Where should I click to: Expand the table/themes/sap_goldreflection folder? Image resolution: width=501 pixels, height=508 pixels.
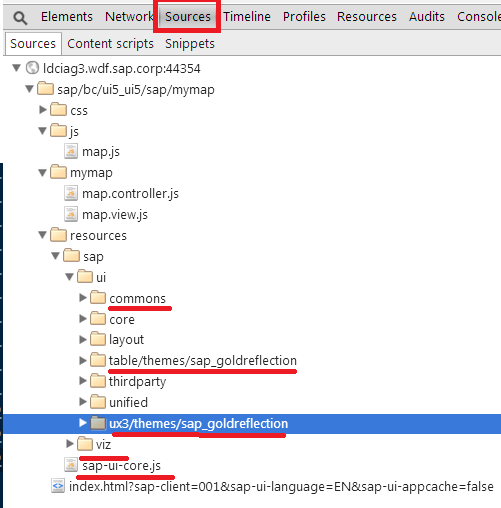point(83,361)
